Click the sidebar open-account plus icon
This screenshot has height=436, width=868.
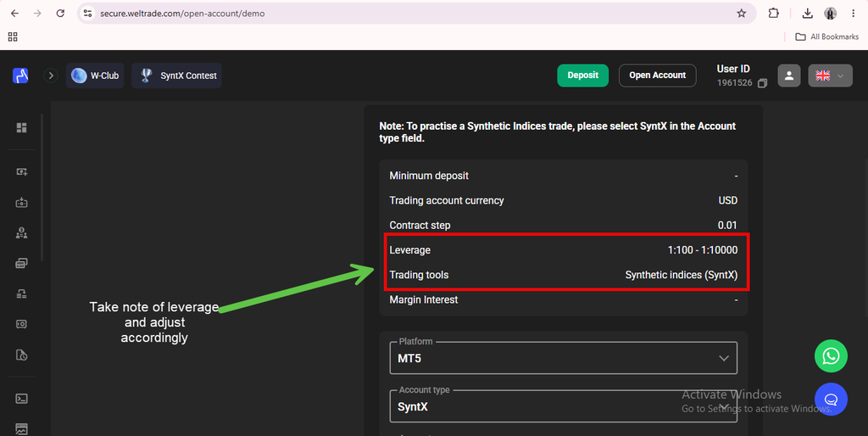pyautogui.click(x=21, y=171)
